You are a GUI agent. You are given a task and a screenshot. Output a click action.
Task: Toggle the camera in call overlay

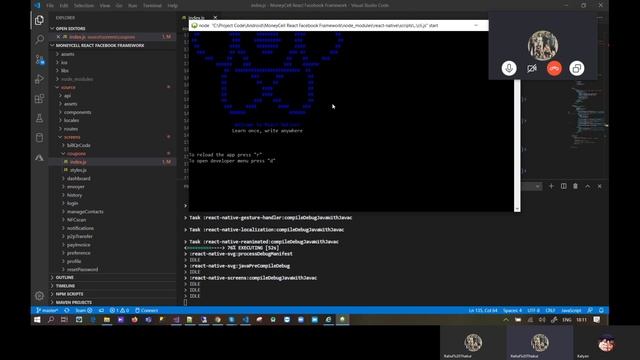coord(531,68)
